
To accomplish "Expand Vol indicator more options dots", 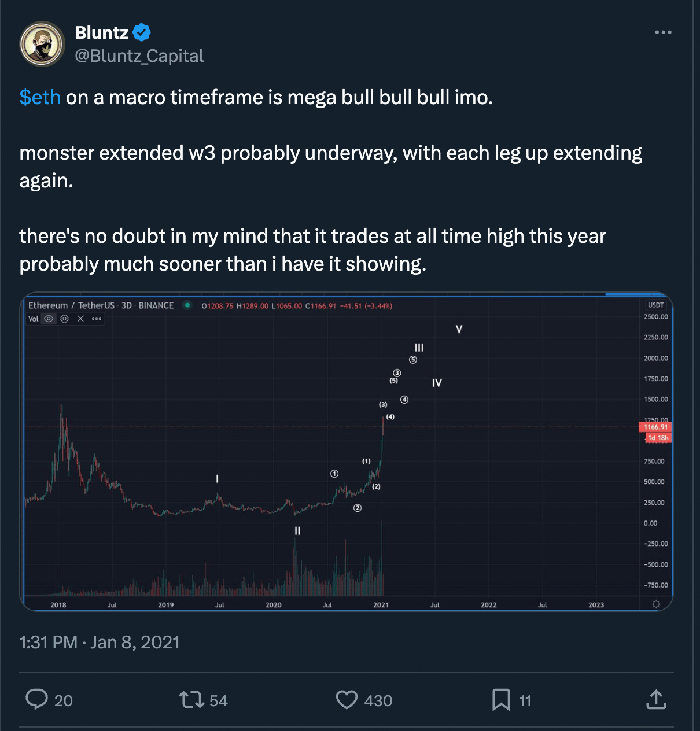I will pos(97,319).
